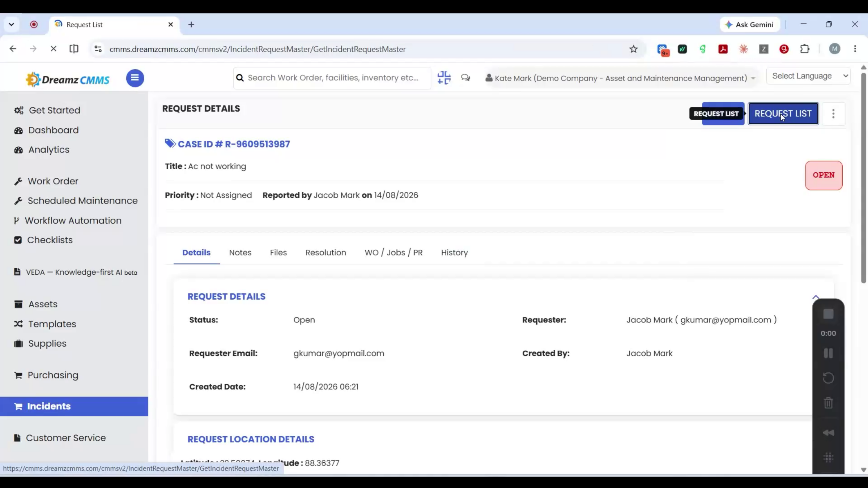
Task: Open the Resolution tab
Action: tap(325, 253)
